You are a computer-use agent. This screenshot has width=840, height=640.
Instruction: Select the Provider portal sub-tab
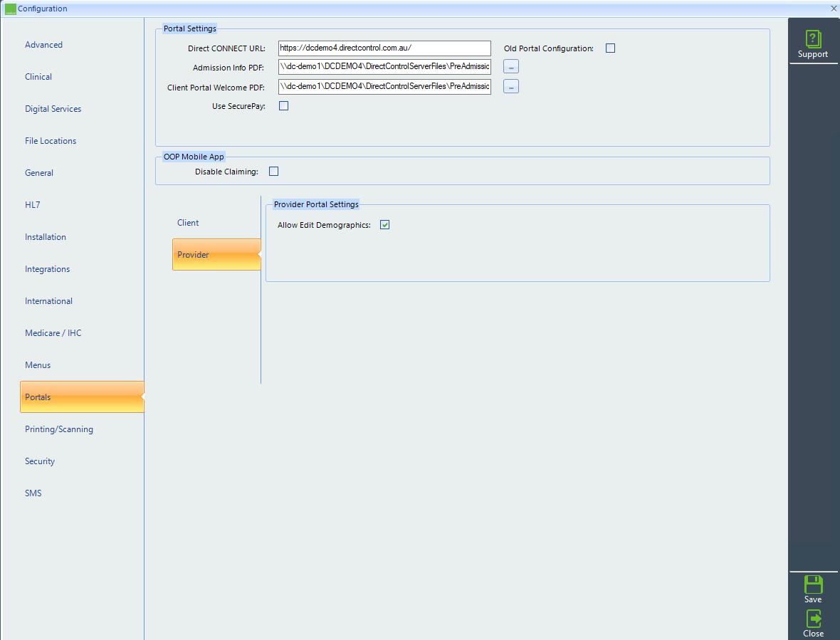216,254
